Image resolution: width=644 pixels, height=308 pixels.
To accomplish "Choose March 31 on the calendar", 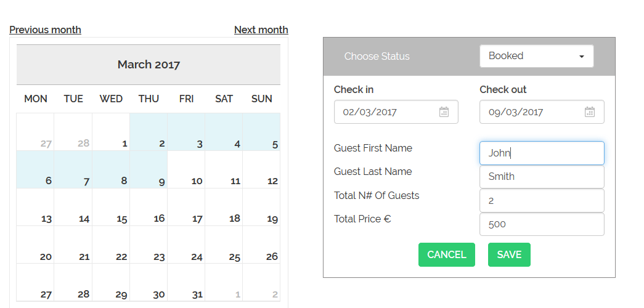I will click(186, 282).
